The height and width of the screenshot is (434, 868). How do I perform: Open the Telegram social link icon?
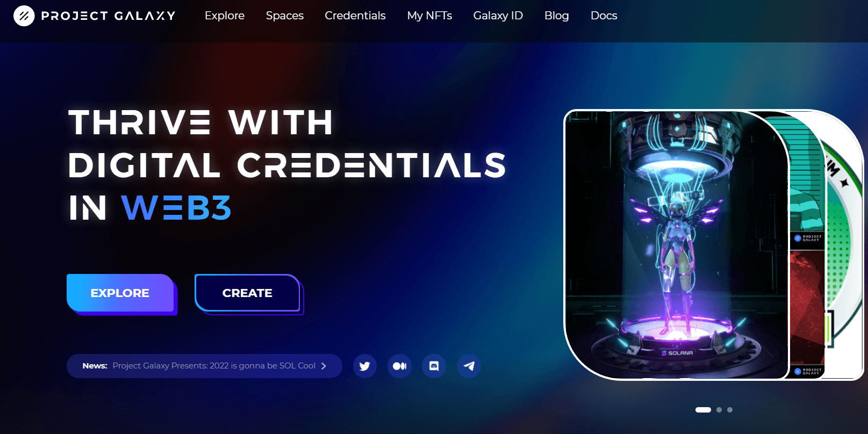click(x=469, y=366)
